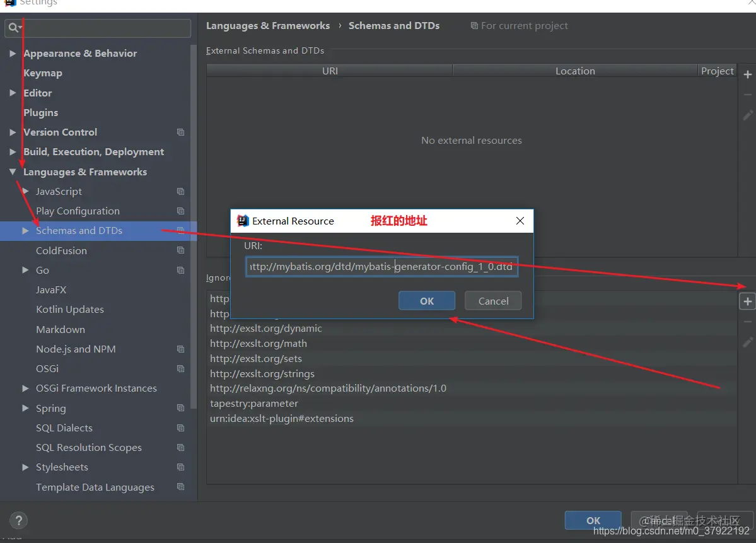The width and height of the screenshot is (756, 543).
Task: Click the edit pencil icon beside ignored list
Action: tap(747, 342)
